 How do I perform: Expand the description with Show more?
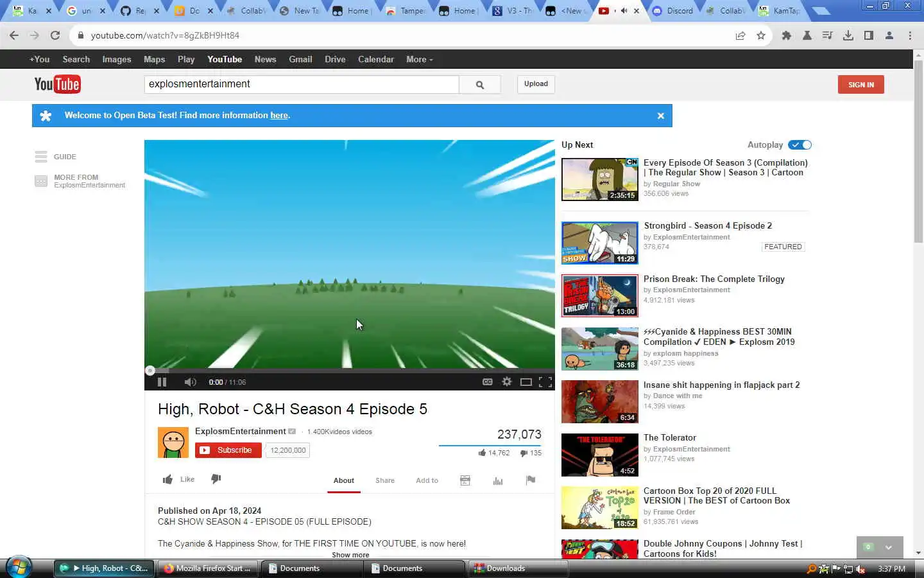350,555
